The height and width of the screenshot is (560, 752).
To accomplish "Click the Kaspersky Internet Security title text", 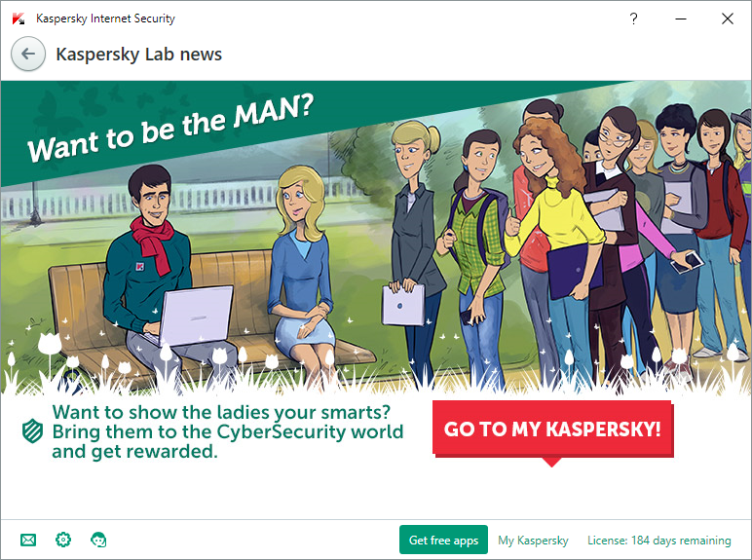I will pyautogui.click(x=105, y=19).
